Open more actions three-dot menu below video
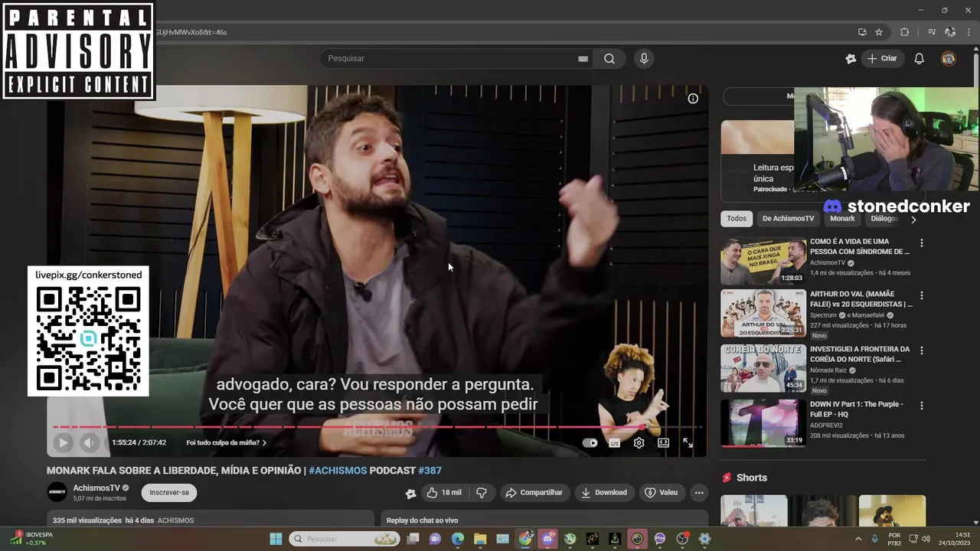The image size is (980, 551). pos(699,493)
